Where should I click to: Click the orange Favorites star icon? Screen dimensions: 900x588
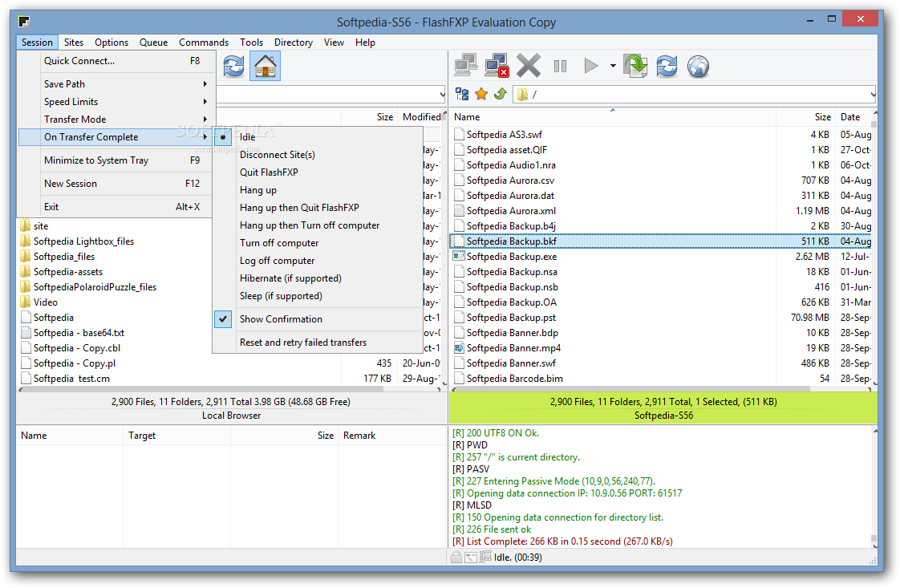481,94
